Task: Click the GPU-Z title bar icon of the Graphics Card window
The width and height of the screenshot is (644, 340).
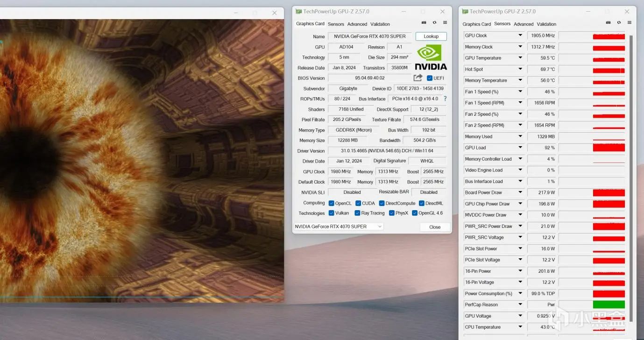Action: 298,12
